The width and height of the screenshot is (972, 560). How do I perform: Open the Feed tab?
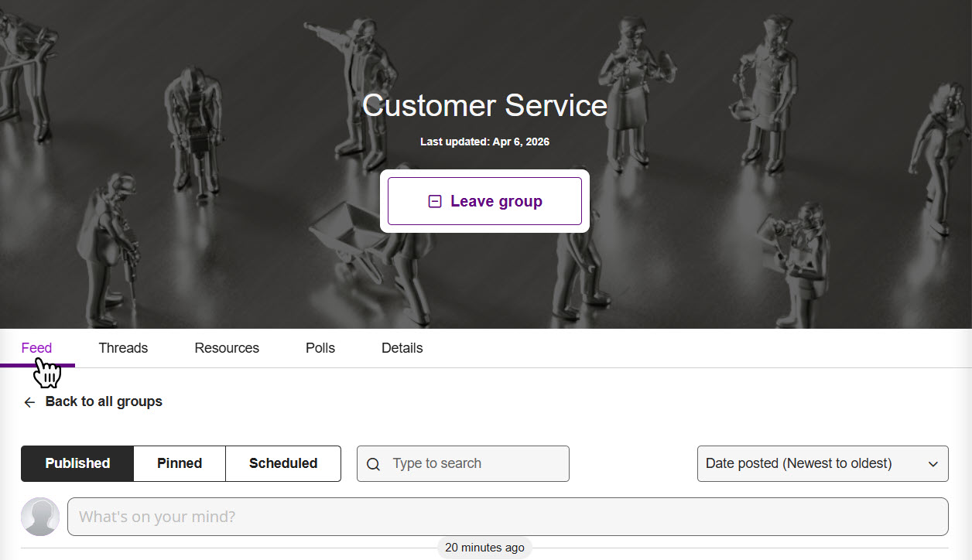[x=36, y=348]
